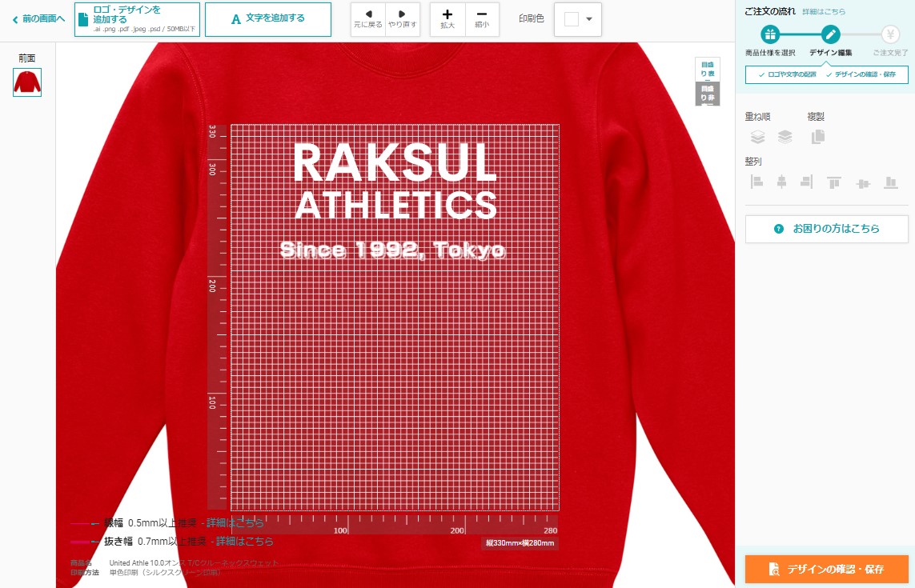Align objects to the bottom edge
The height and width of the screenshot is (588, 915).
890,182
